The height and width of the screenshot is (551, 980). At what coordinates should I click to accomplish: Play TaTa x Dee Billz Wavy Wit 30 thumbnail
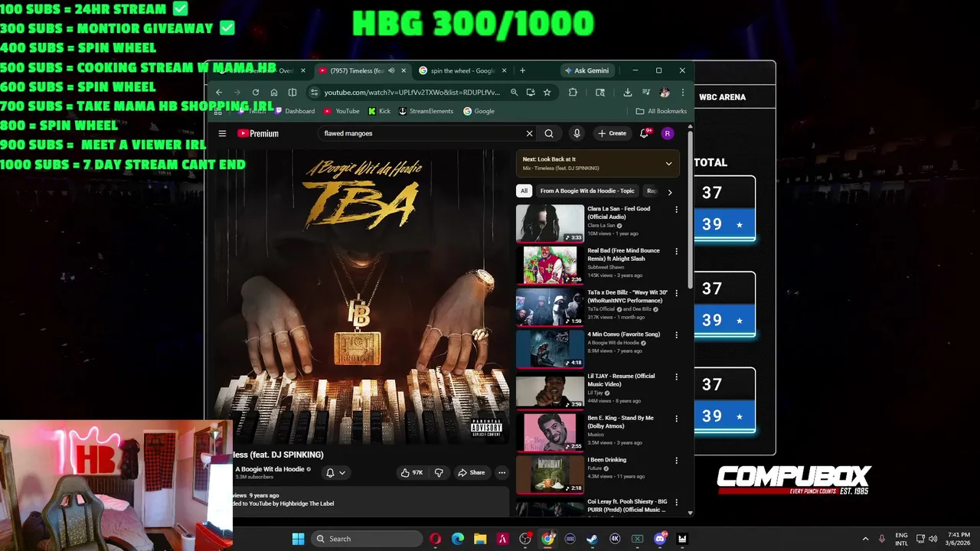tap(550, 306)
